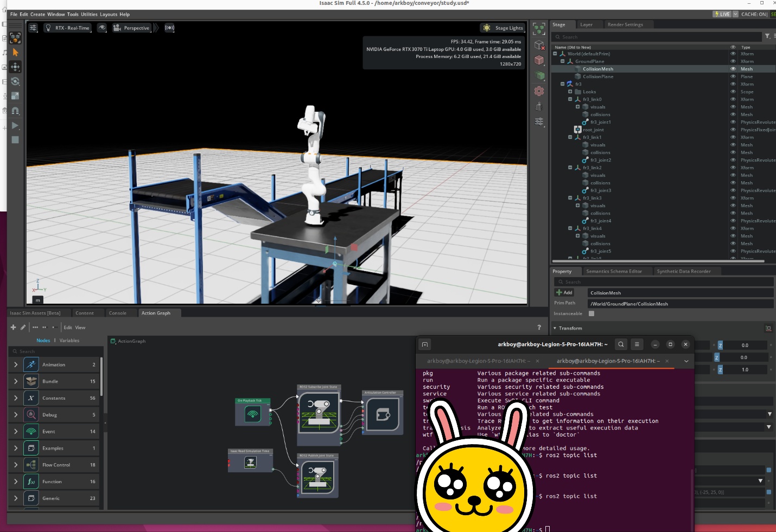Open the Utilities menu
The image size is (776, 532).
pyautogui.click(x=89, y=14)
